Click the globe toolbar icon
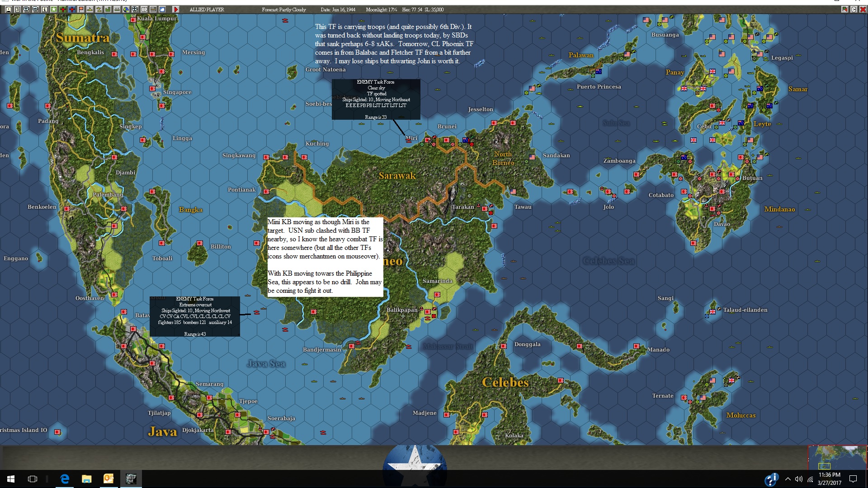The width and height of the screenshot is (868, 488). coord(126,9)
